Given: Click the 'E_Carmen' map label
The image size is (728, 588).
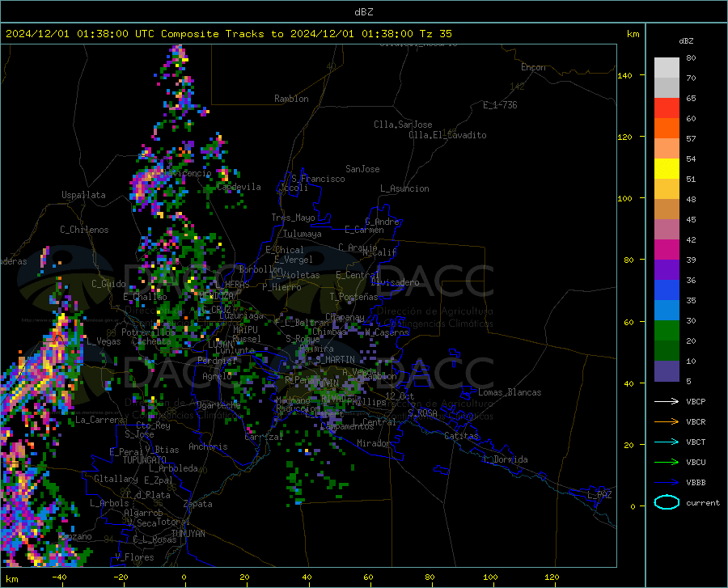Looking at the screenshot, I should pos(364,230).
